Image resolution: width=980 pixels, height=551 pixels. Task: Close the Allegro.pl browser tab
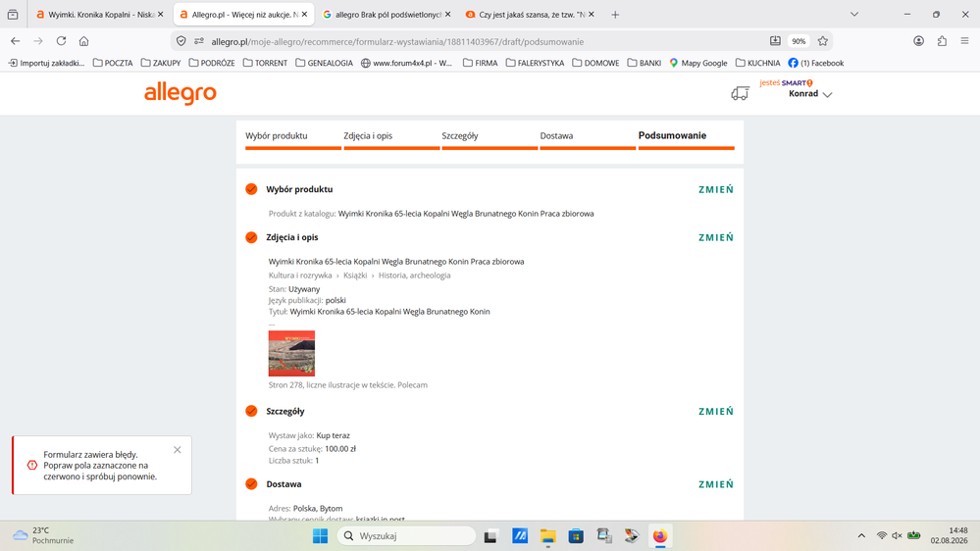click(304, 15)
